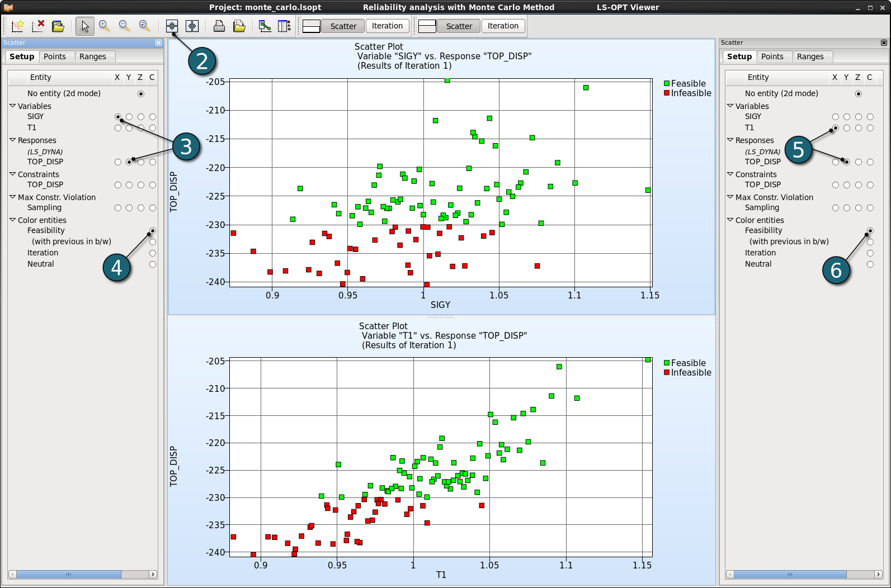
Task: Click the left panel horizontal scrollbar
Action: pyautogui.click(x=68, y=574)
